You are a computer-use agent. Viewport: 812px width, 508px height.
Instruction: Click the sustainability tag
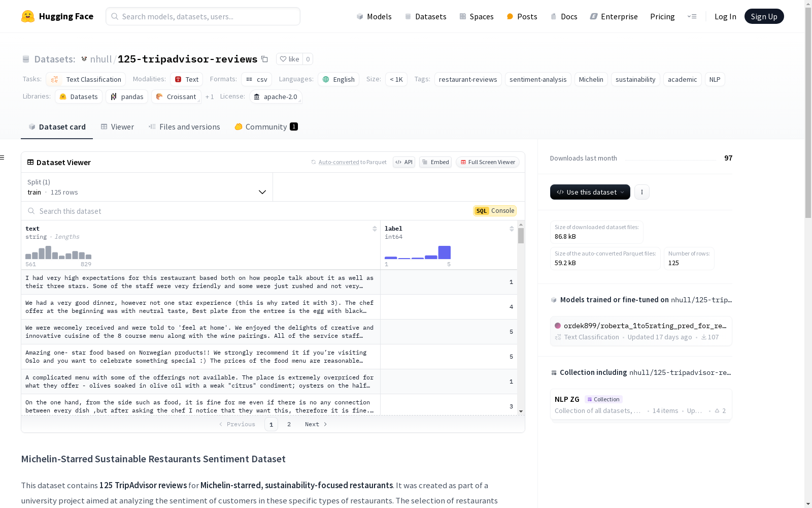(x=635, y=79)
